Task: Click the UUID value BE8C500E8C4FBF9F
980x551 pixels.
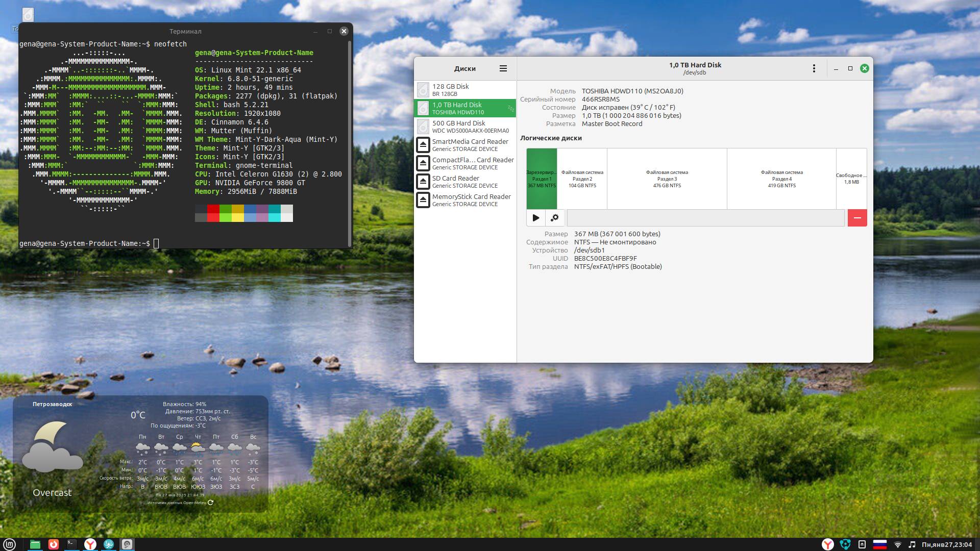Action: pyautogui.click(x=605, y=258)
